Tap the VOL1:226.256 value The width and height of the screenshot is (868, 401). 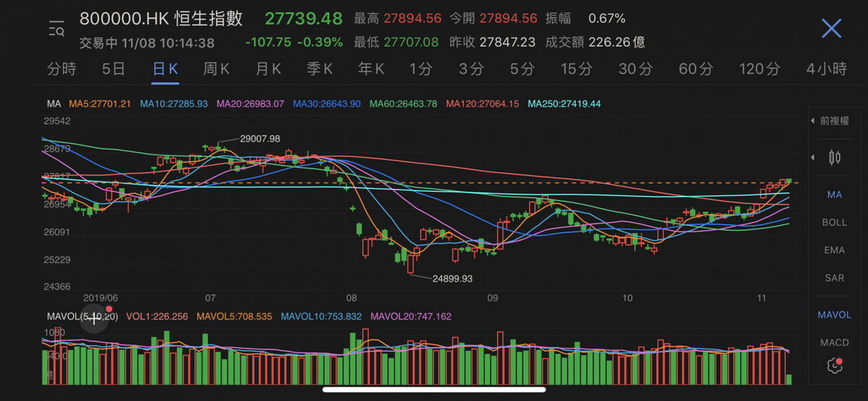click(x=157, y=316)
